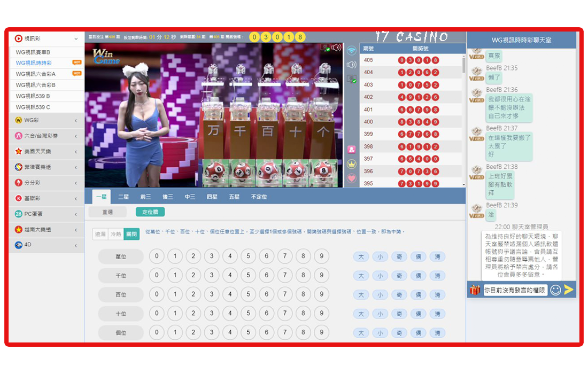The height and width of the screenshot is (374, 588).
Task: Open the gift icon in the chat input bar
Action: [x=475, y=289]
